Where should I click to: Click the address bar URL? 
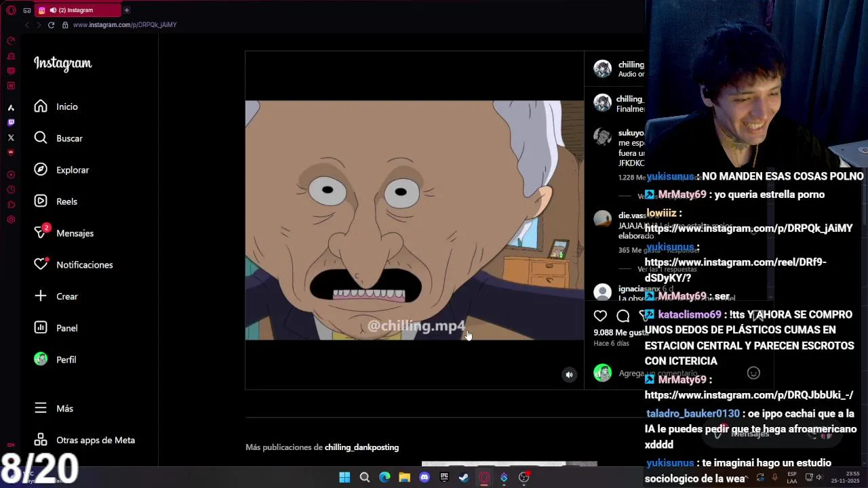click(125, 25)
